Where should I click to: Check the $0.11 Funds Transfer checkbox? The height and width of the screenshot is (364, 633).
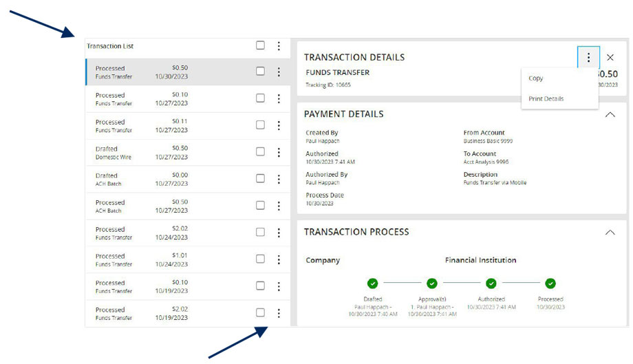[260, 125]
